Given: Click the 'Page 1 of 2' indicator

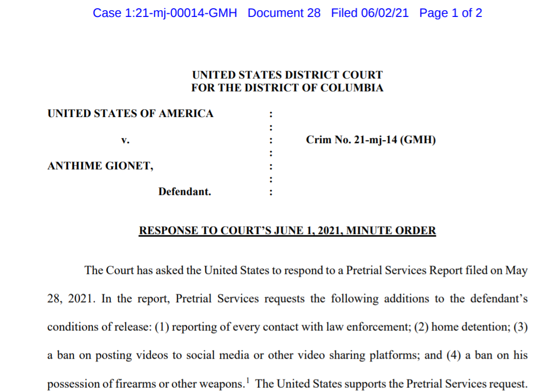Looking at the screenshot, I should 451,13.
